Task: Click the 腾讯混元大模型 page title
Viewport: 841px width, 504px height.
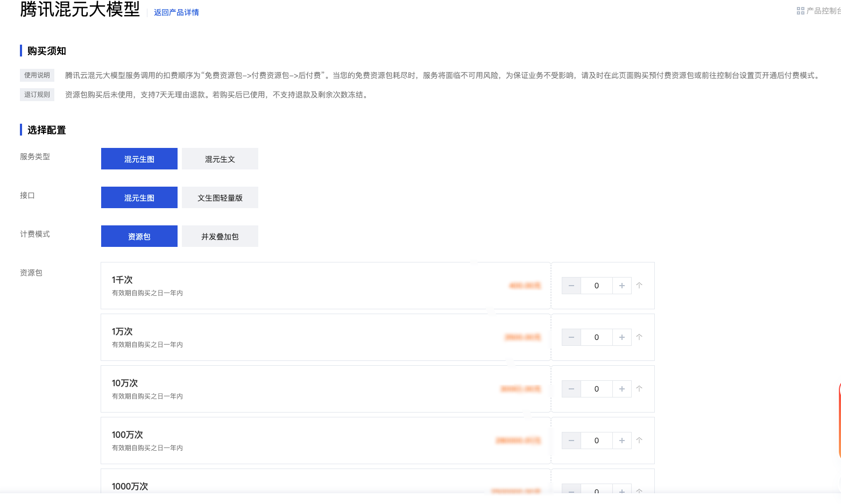Action: point(80,9)
